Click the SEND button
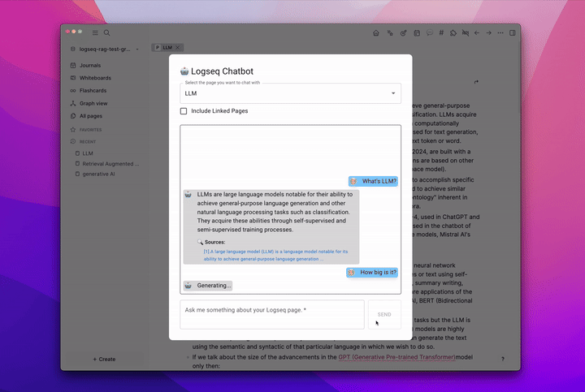Viewport: 585px width, 392px height. (x=384, y=315)
